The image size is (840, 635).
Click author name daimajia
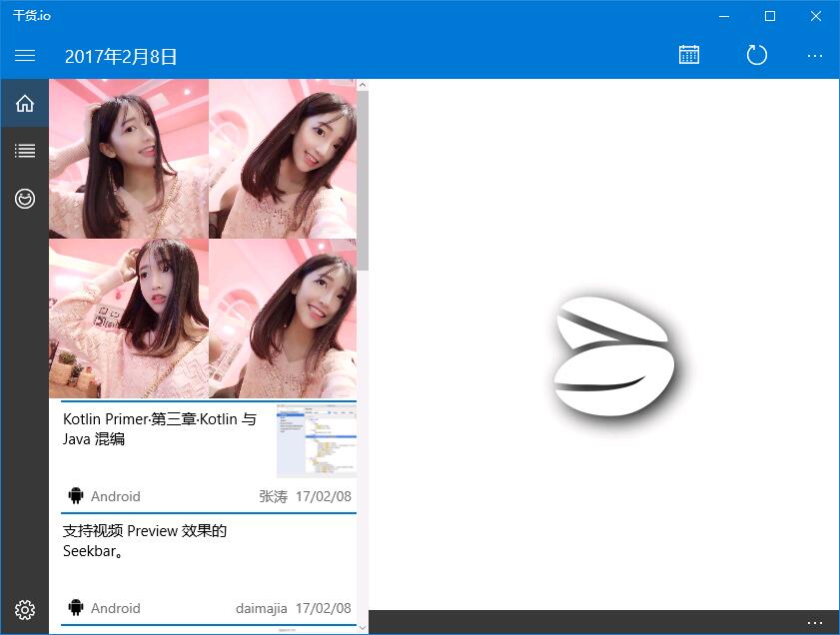[262, 608]
